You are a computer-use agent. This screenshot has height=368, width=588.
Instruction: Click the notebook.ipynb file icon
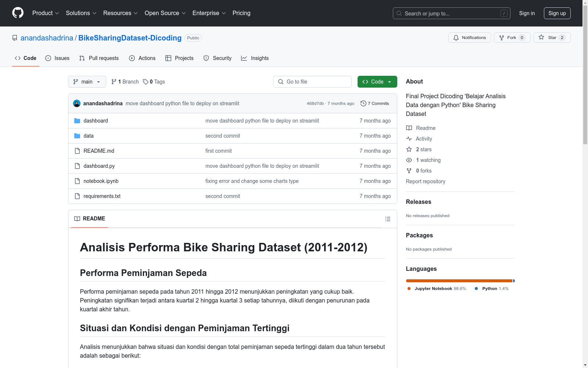click(77, 181)
